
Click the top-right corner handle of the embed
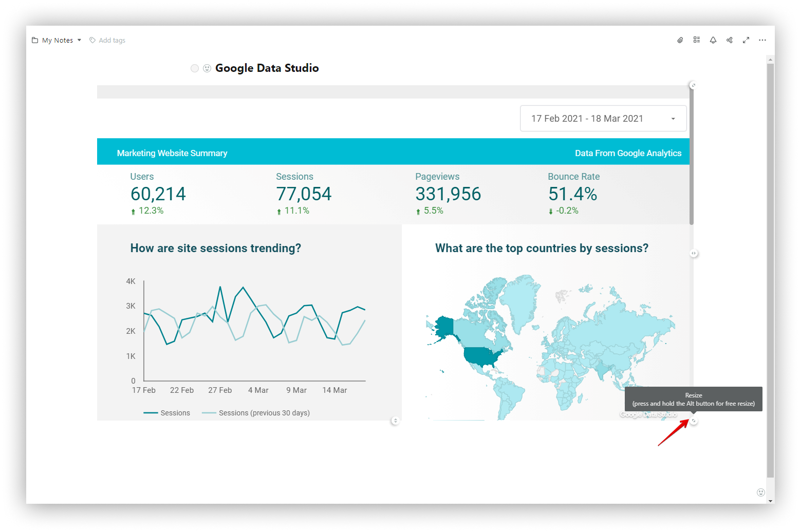tap(693, 85)
